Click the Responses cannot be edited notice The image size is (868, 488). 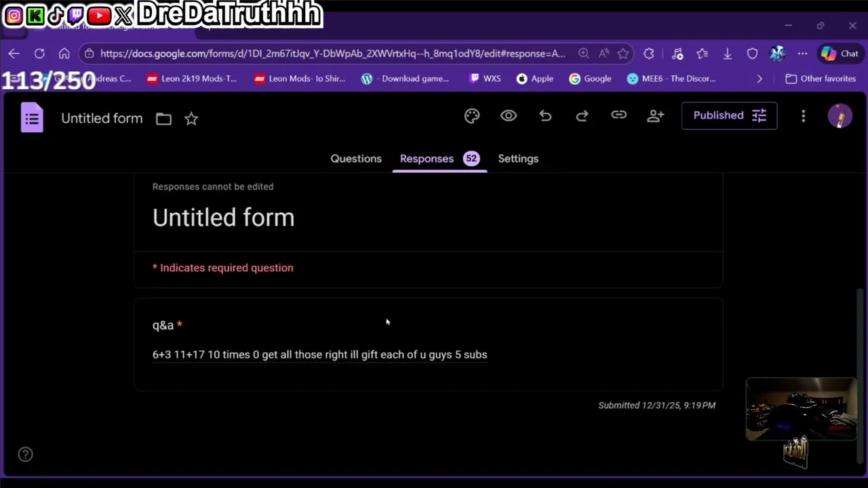(x=213, y=186)
